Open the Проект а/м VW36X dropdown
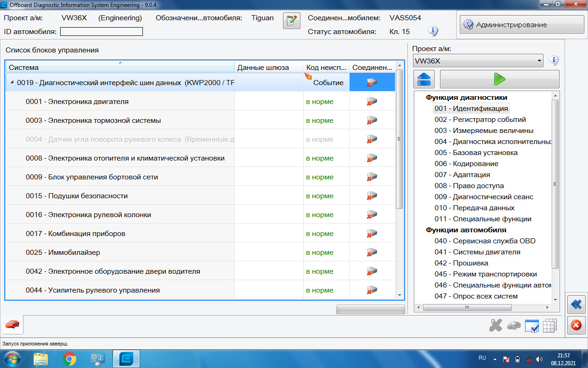The image size is (588, 368). coord(478,61)
